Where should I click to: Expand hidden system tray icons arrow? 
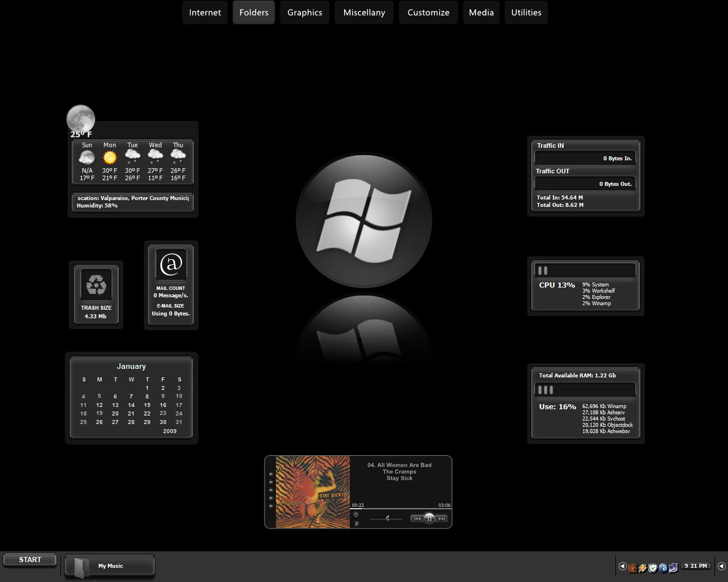point(623,566)
